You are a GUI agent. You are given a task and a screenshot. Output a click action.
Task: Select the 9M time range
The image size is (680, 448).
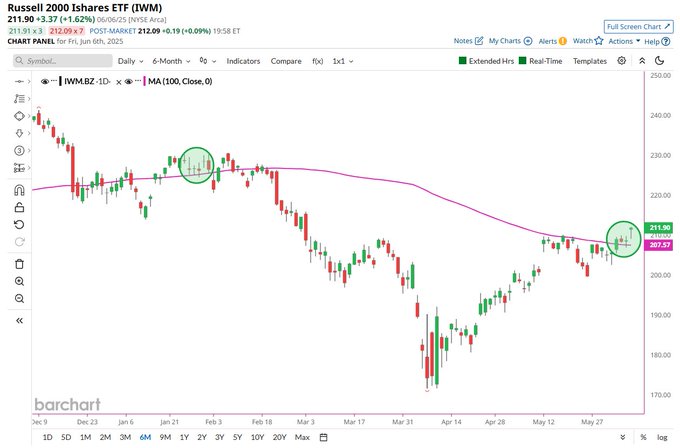(x=165, y=437)
